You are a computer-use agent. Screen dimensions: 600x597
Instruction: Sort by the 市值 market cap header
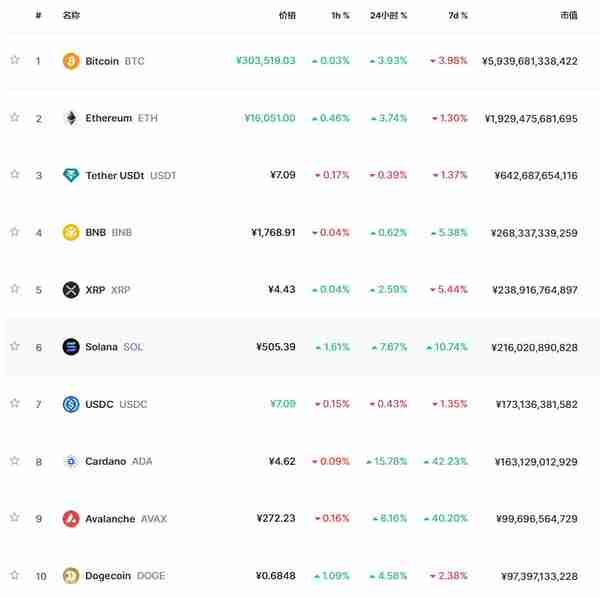click(569, 15)
